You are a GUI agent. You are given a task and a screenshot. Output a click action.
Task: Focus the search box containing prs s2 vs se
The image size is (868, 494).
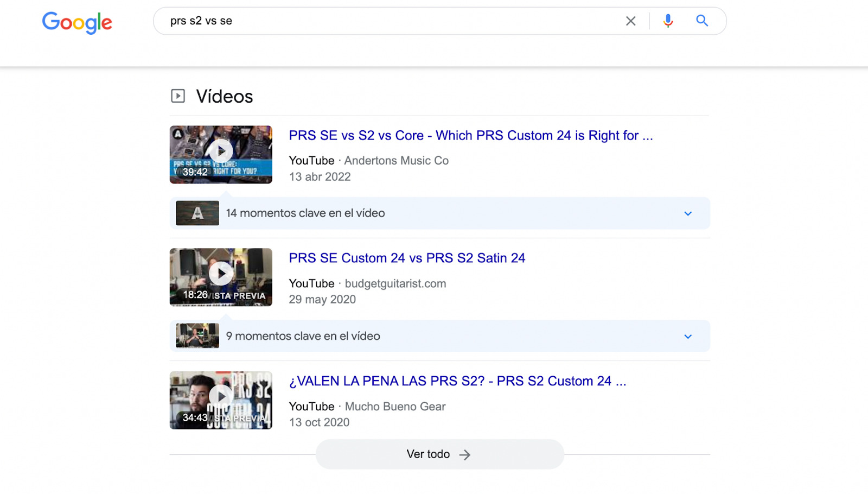point(391,21)
